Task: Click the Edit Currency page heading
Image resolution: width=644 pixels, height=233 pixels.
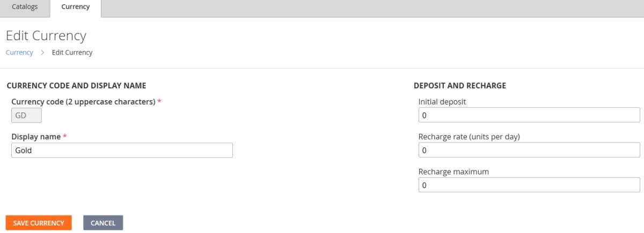Action: coord(46,36)
